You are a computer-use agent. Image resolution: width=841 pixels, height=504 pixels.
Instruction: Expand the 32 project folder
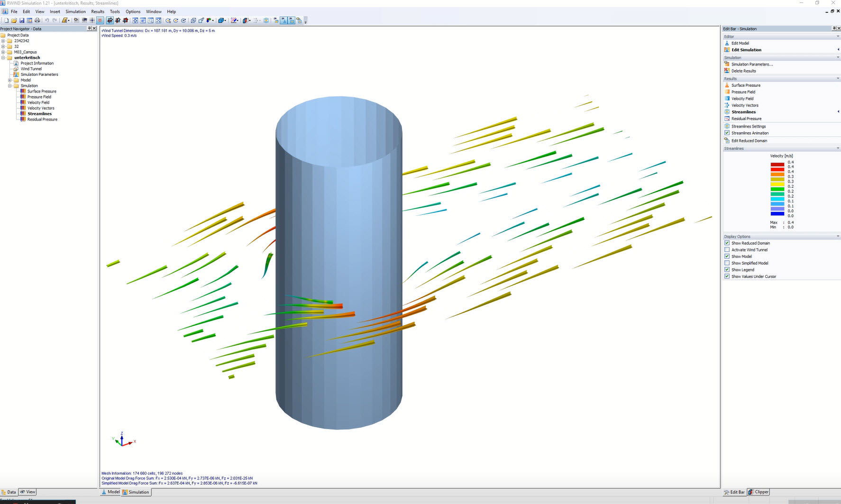[3, 46]
